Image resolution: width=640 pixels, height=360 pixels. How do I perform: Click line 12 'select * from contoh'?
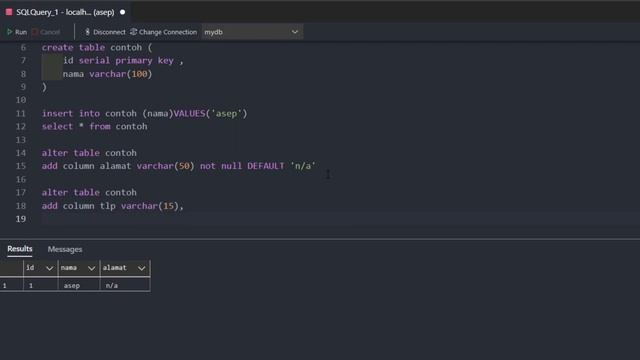[94, 127]
